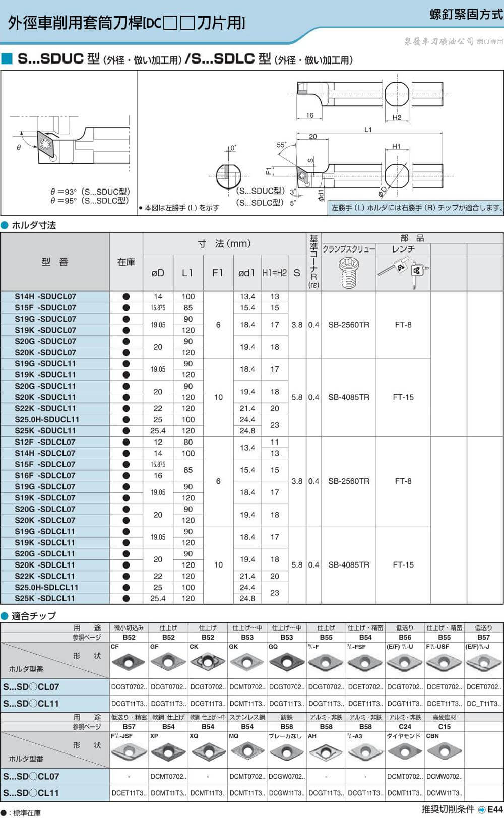The width and height of the screenshot is (504, 818).
Task: Click the CBN insert image
Action: (444, 752)
